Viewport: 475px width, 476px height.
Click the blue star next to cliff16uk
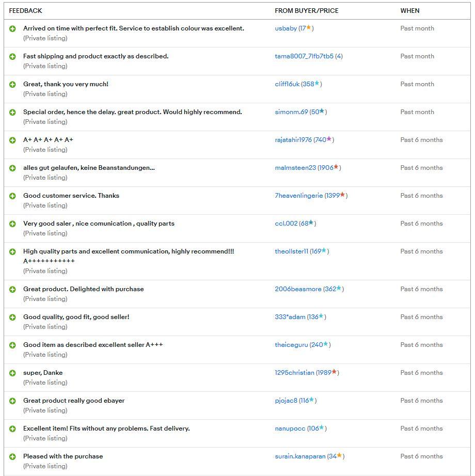click(317, 84)
